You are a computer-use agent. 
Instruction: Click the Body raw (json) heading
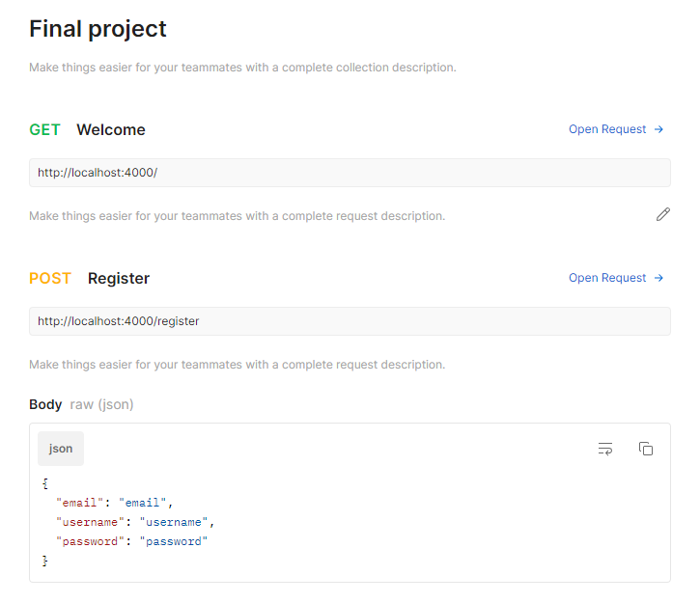(x=81, y=404)
